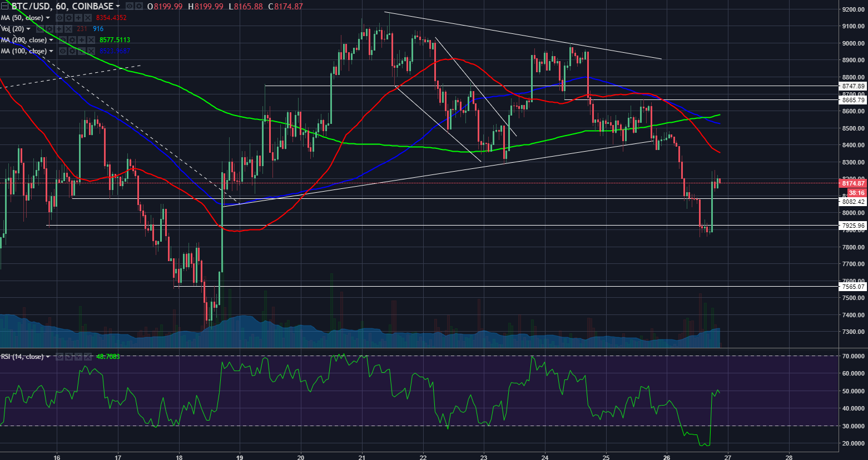Open MA (50, close) settings gear
The width and height of the screenshot is (868, 460).
point(69,18)
